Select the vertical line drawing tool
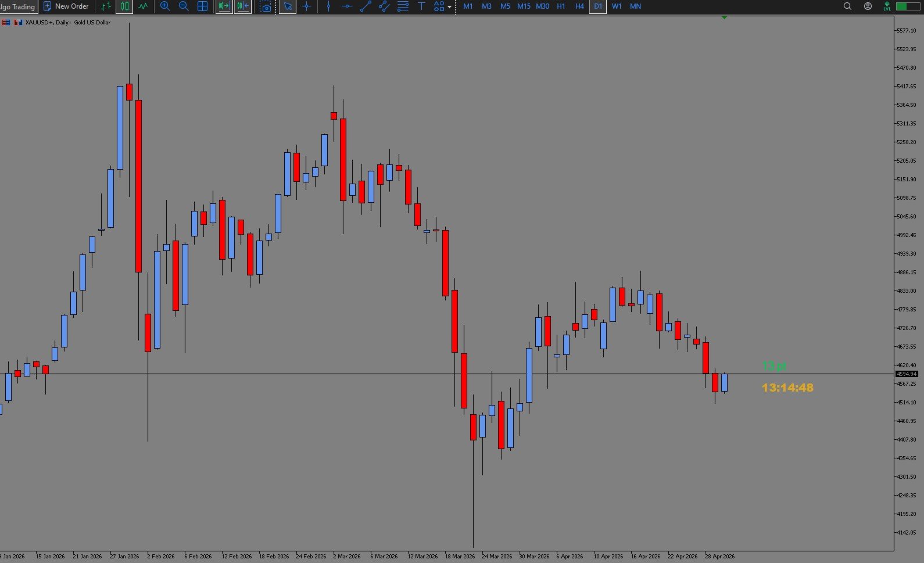The width and height of the screenshot is (924, 563). (328, 6)
